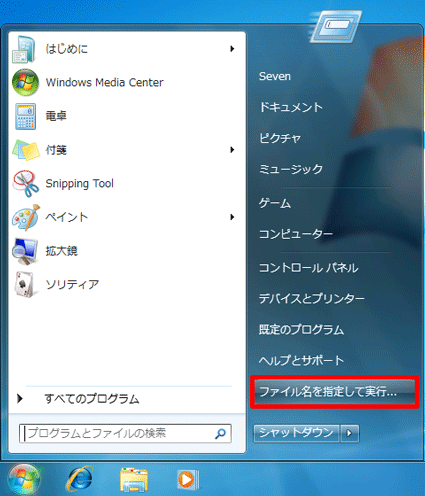Screen dimensions: 425x496
Task: Open the Seven user folder
Action: point(275,76)
